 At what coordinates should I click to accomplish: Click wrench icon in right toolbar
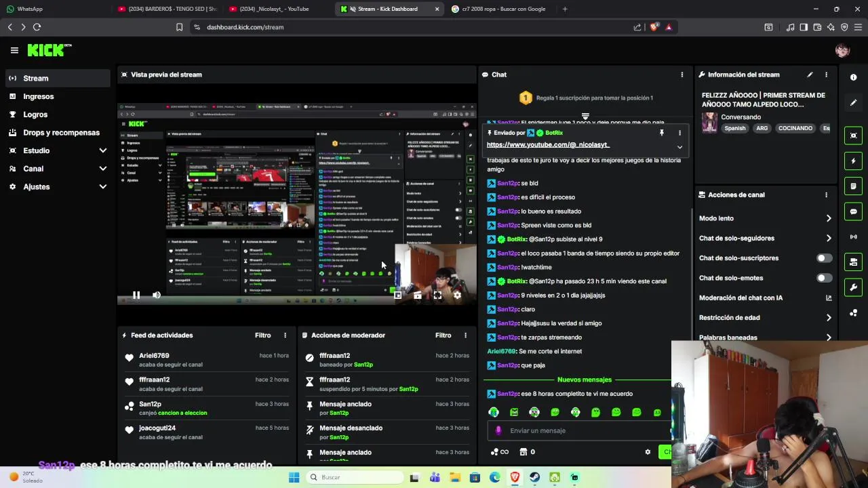853,287
